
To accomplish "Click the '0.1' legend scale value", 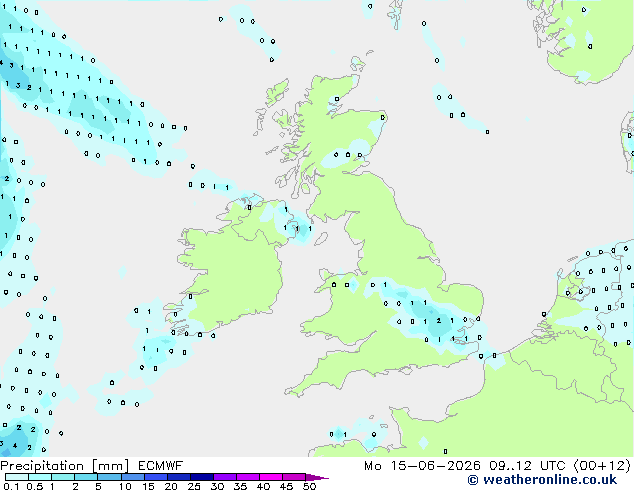I will point(11,486).
